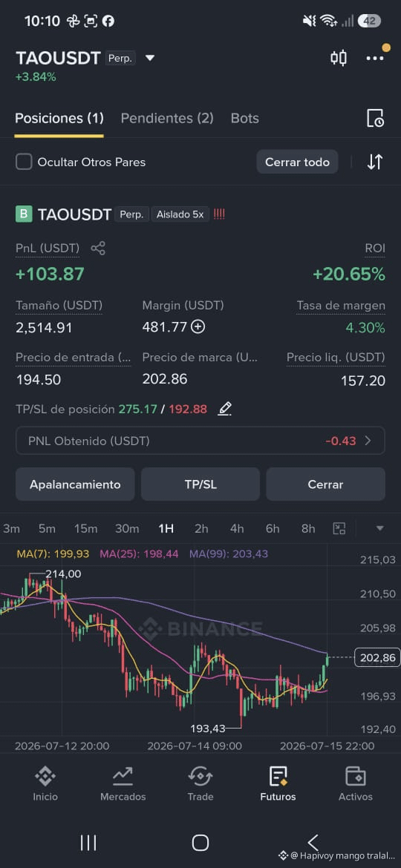This screenshot has height=868, width=401.
Task: Tap the Cerrar todo button
Action: click(298, 162)
